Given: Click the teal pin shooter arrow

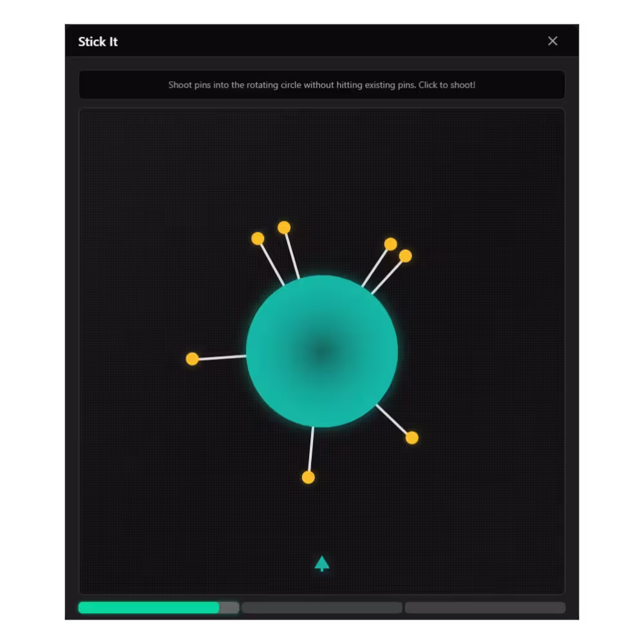Looking at the screenshot, I should pyautogui.click(x=322, y=563).
